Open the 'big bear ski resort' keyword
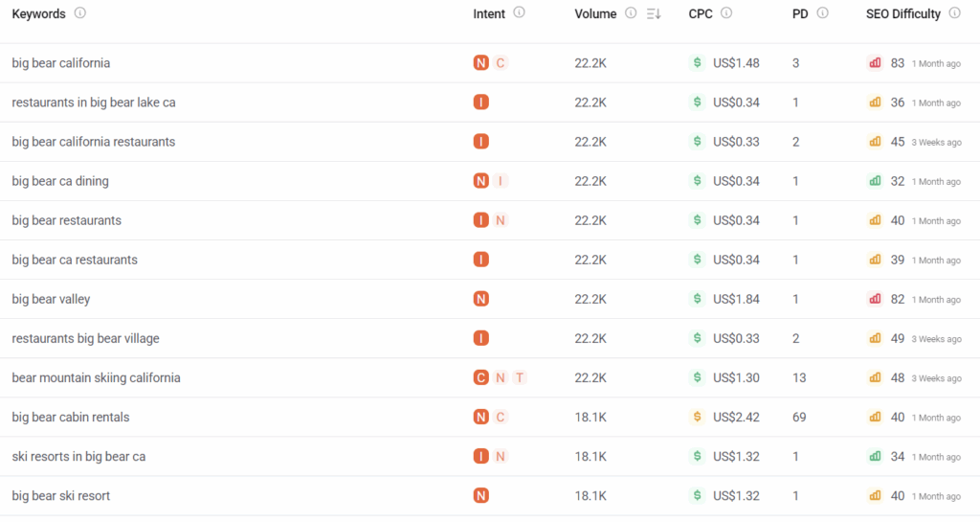980x522 pixels. pyautogui.click(x=60, y=496)
